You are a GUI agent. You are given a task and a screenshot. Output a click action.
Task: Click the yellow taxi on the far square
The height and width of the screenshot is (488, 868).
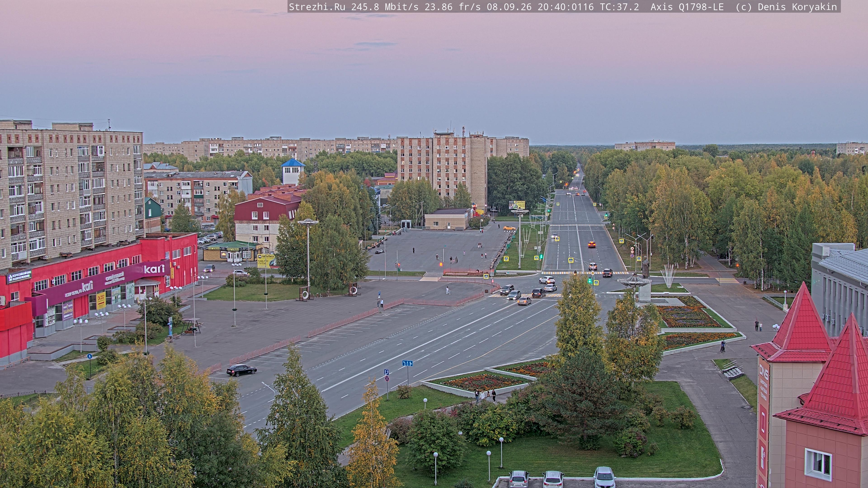[509, 228]
